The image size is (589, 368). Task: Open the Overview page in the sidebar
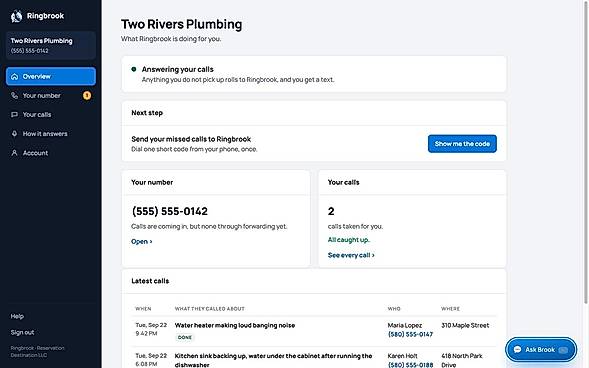click(51, 77)
